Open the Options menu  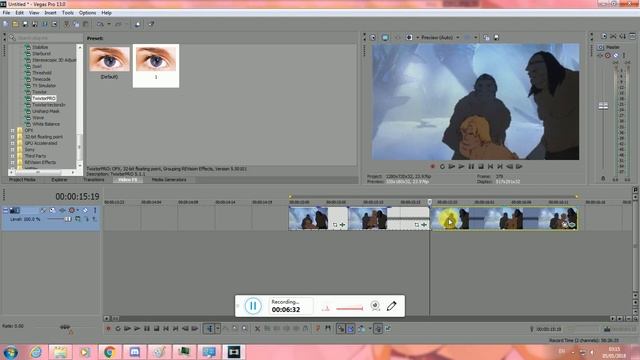(x=87, y=13)
